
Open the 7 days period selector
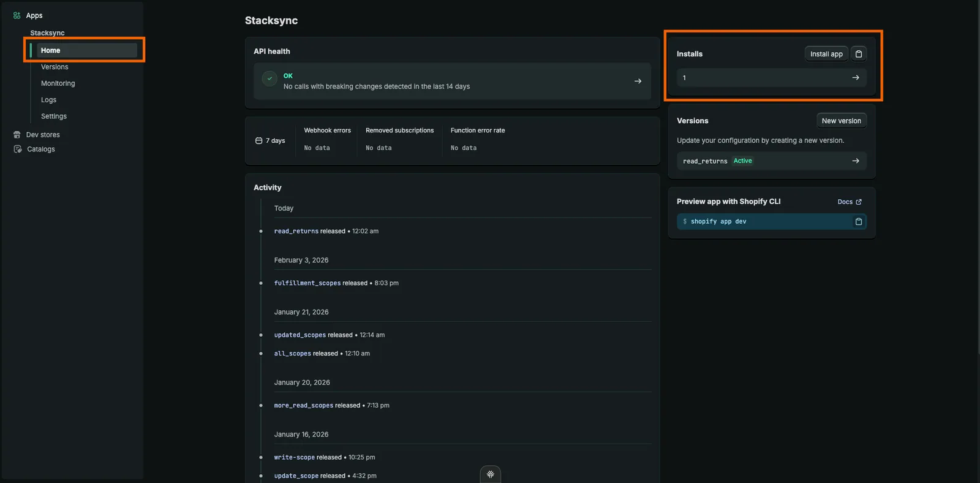point(270,140)
